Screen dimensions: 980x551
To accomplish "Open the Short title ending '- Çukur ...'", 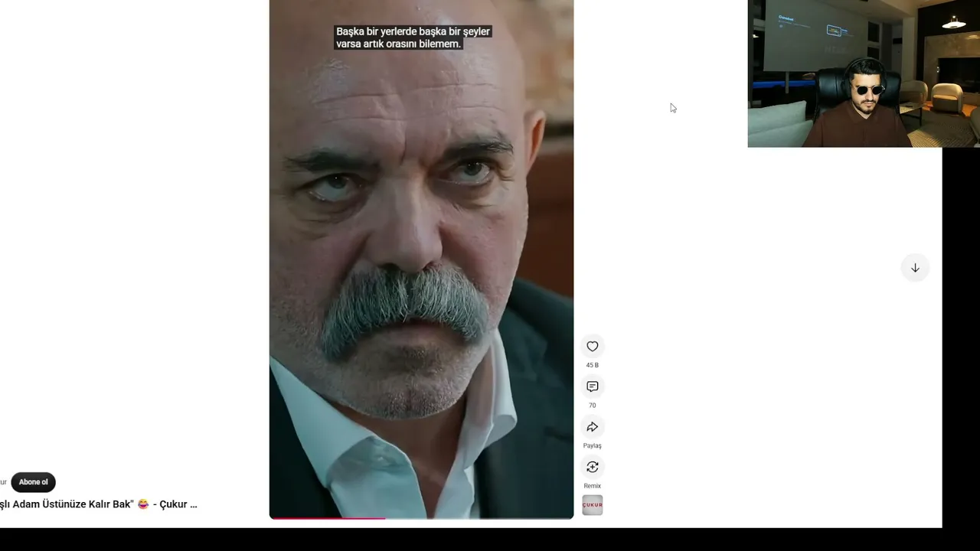I will click(x=98, y=504).
